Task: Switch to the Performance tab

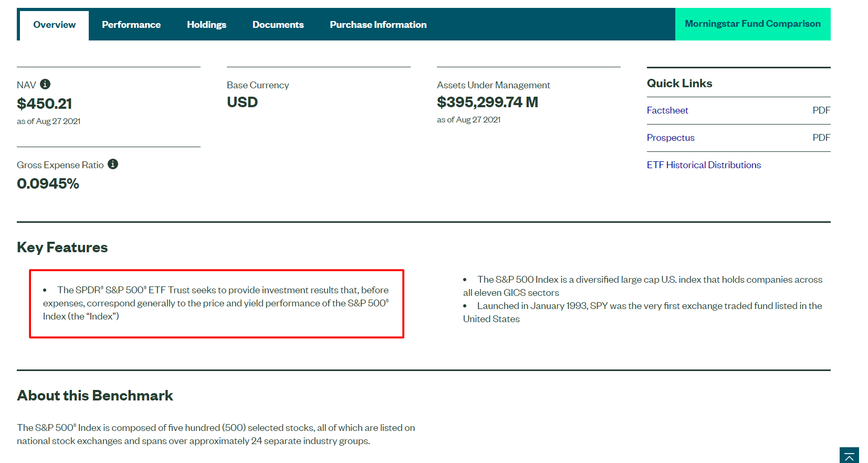Action: [131, 25]
